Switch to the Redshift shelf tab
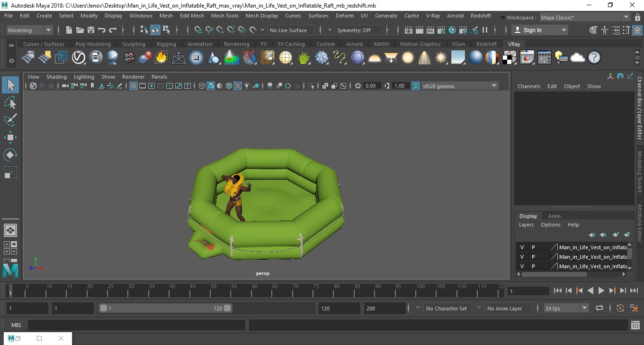The image size is (644, 345). point(486,44)
